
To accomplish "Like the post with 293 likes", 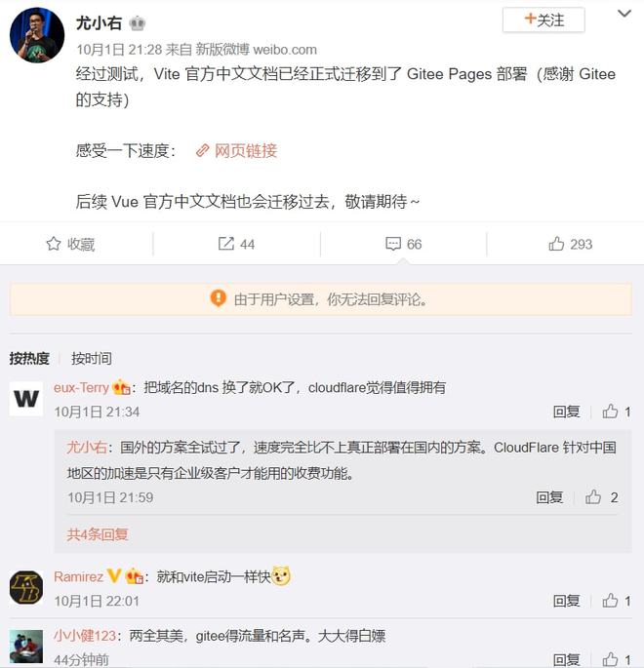I will [556, 244].
